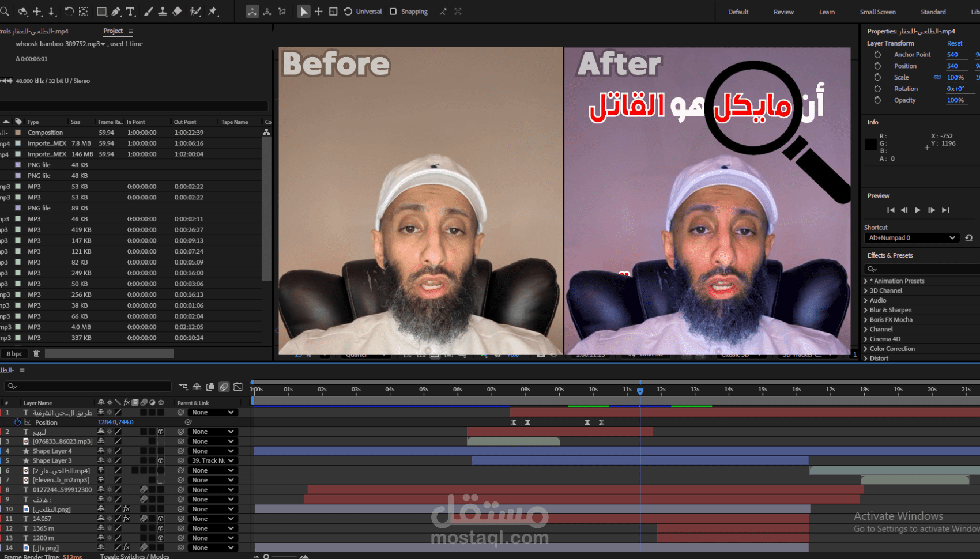The width and height of the screenshot is (980, 559).
Task: Click Toggle Switches / Modes button
Action: click(135, 556)
